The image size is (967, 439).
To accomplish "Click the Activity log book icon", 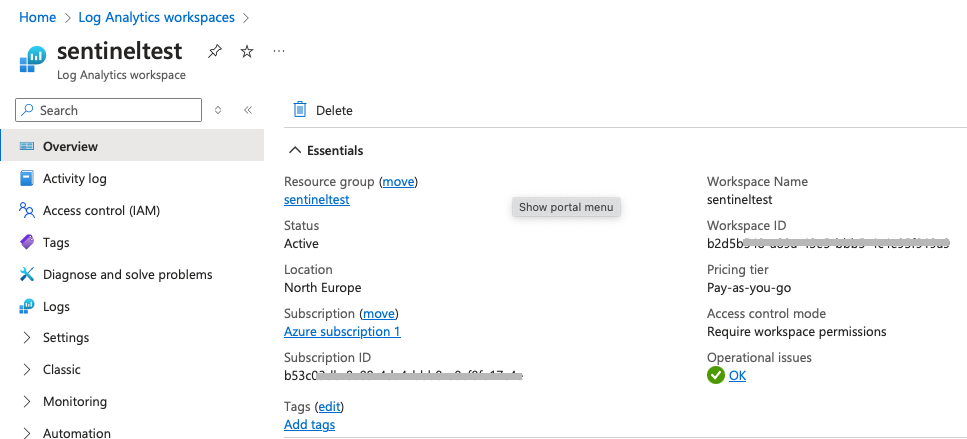I will coord(27,179).
